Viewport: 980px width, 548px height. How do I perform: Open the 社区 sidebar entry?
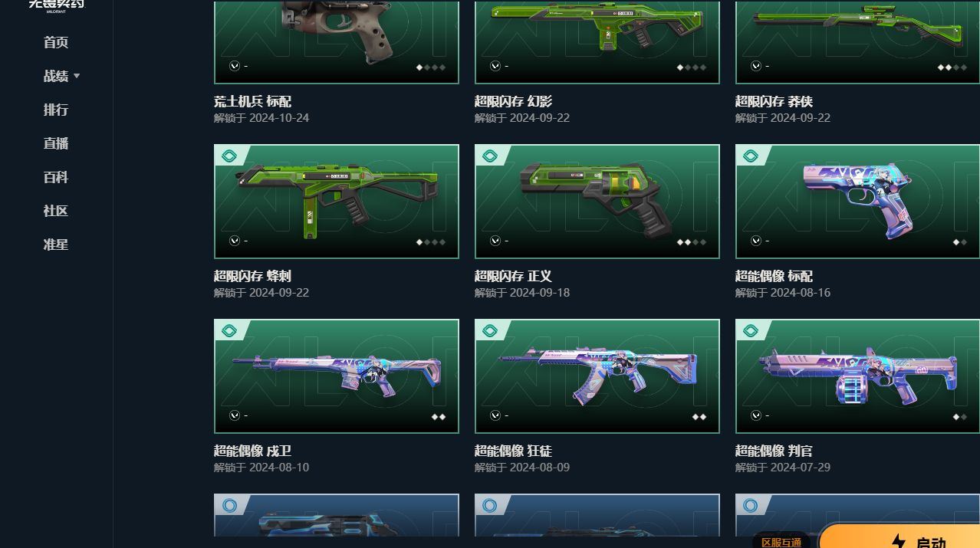pos(56,211)
